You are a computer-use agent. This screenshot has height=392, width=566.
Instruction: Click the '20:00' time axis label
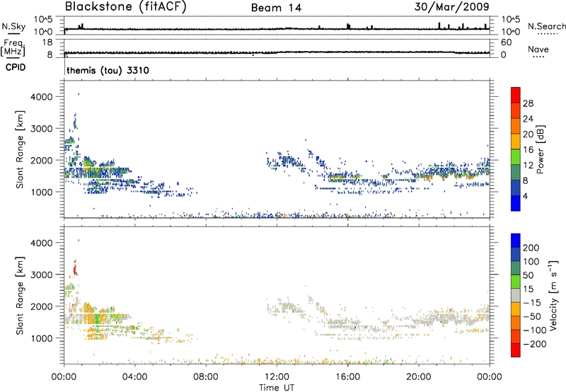click(418, 377)
